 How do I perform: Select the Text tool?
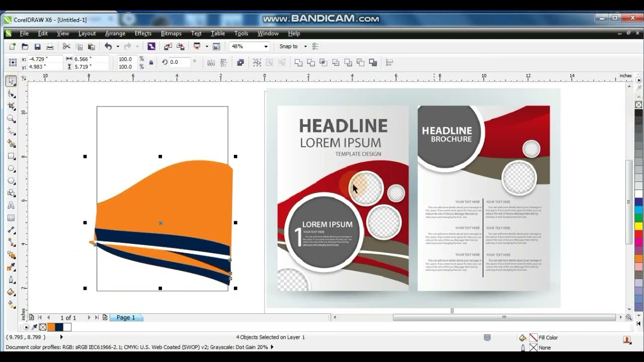coord(11,206)
